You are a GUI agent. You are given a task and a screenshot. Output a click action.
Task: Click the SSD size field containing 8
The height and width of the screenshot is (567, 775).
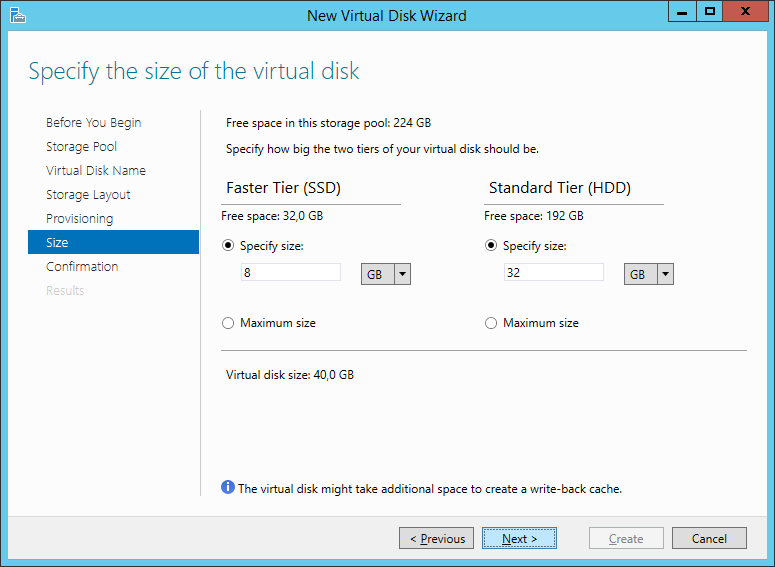pos(291,272)
